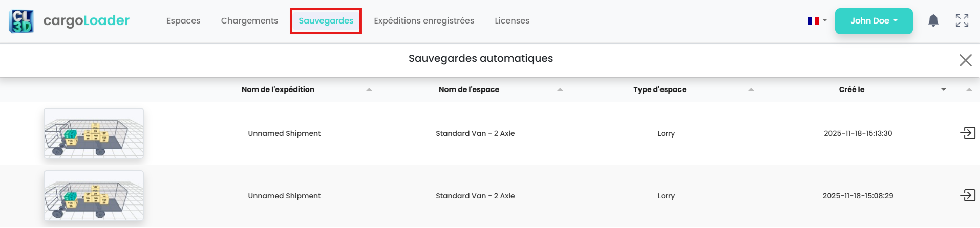Viewport: 980px width, 228px height.
Task: Toggle fullscreen mode icon
Action: click(x=962, y=20)
